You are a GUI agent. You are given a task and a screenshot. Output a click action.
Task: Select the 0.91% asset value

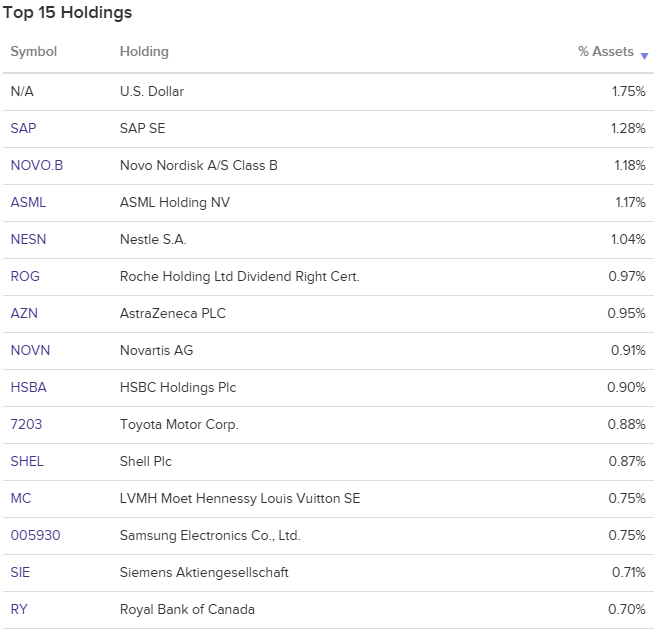(x=628, y=350)
